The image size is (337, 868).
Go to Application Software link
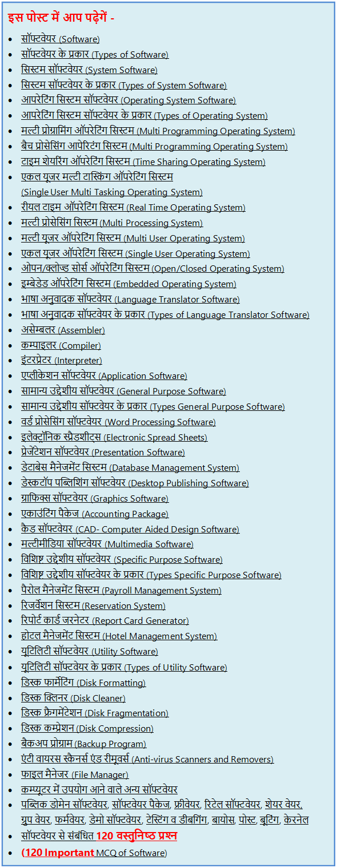click(104, 376)
